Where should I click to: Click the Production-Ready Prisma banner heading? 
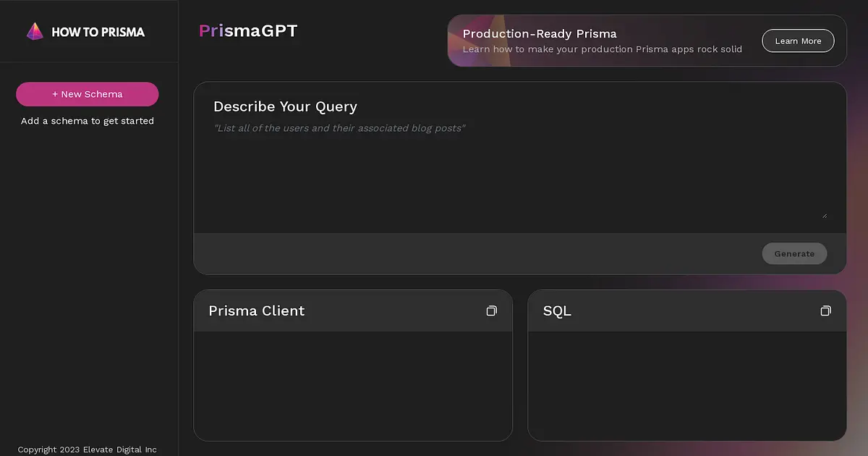540,33
